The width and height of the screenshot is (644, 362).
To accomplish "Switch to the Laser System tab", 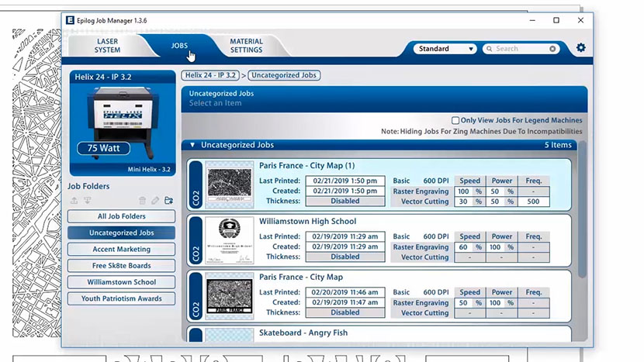I will click(x=108, y=46).
